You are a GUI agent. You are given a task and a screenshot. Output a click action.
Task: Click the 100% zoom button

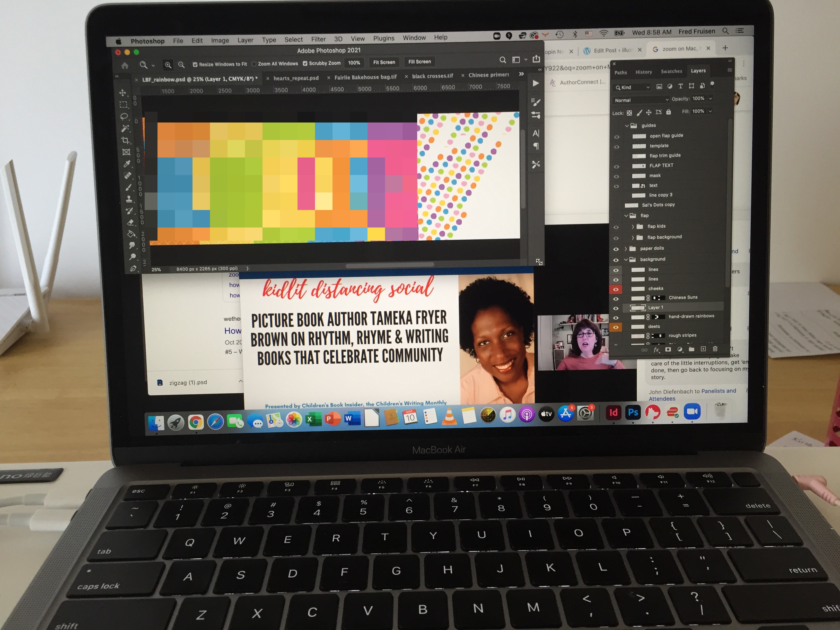click(x=354, y=63)
